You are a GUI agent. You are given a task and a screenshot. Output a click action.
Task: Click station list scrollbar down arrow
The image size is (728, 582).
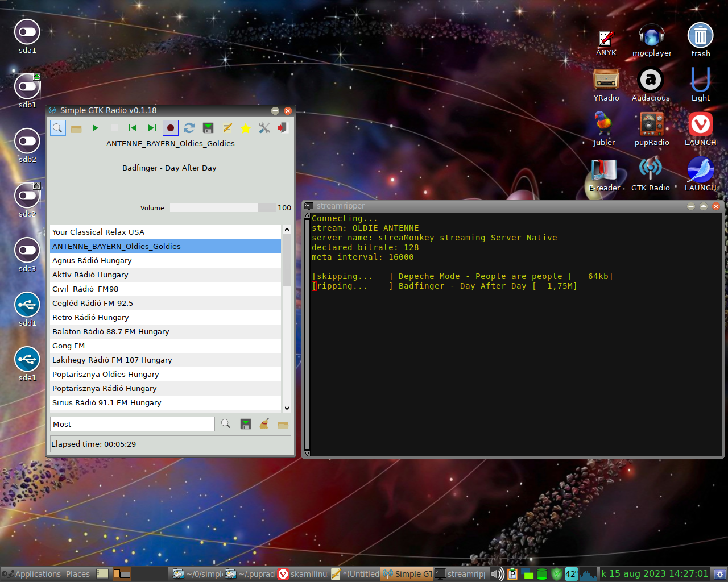[287, 408]
